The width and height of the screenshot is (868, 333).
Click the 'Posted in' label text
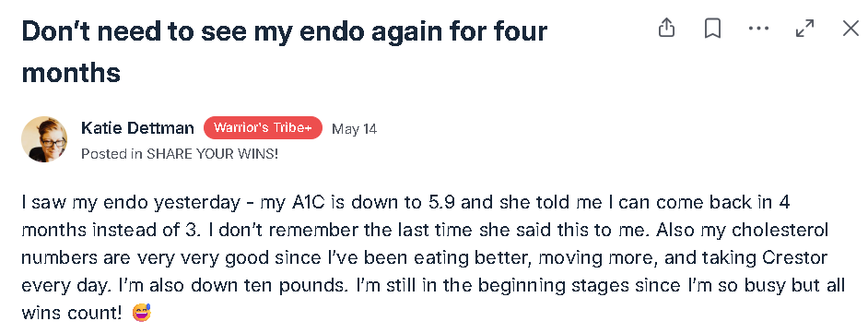[x=111, y=153]
